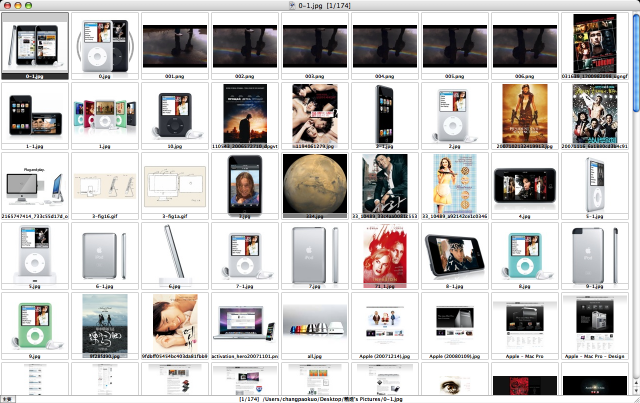The image size is (640, 403).
Task: Select the 334.jpg Mars planet thumbnail
Action: pyautogui.click(x=315, y=186)
